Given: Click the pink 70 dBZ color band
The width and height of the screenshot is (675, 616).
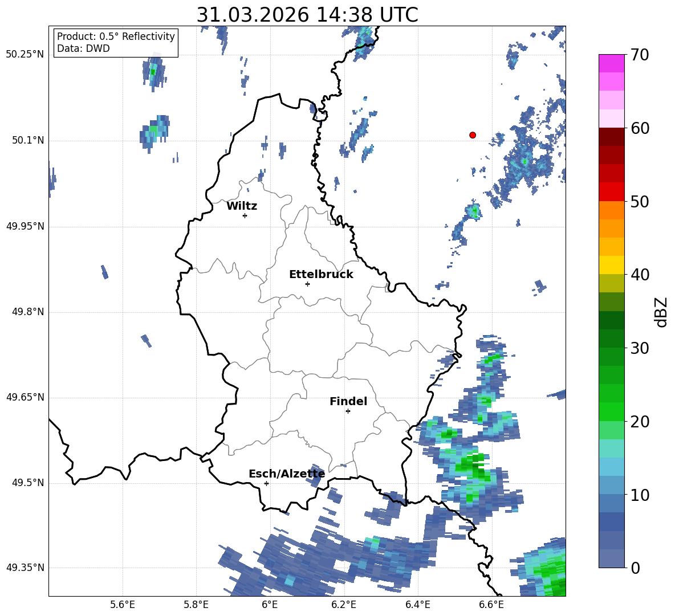Looking at the screenshot, I should 611,63.
